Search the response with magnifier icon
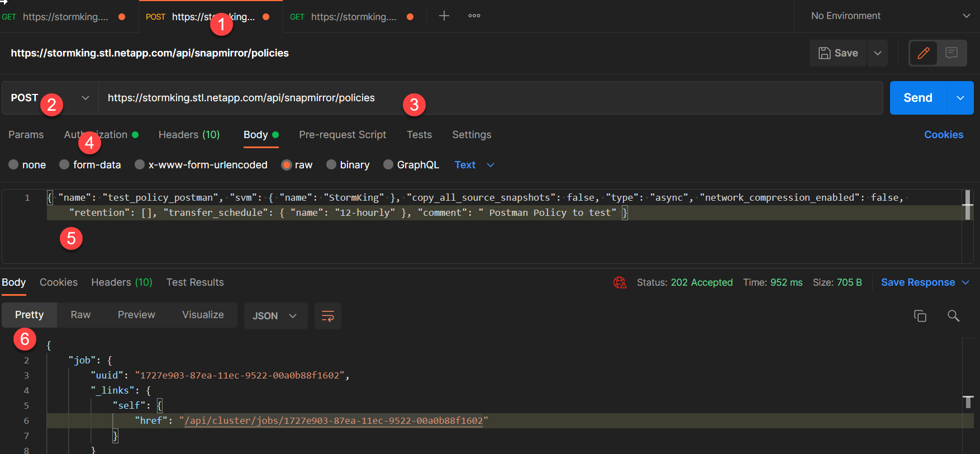The image size is (980, 454). (953, 316)
